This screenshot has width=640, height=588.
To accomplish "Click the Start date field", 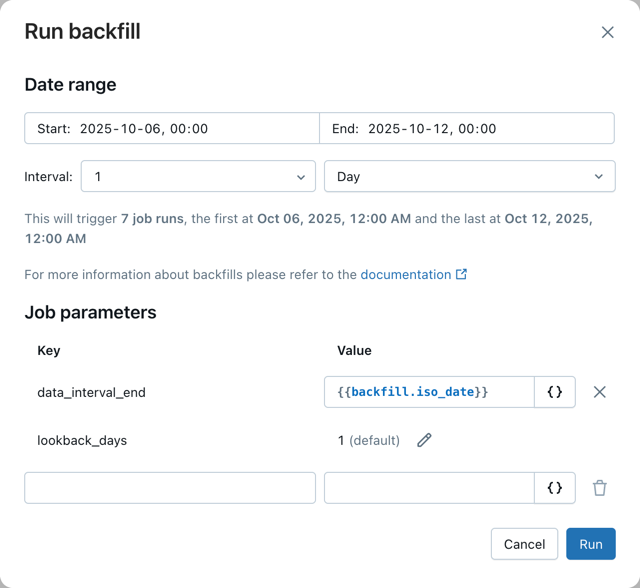I will (171, 128).
